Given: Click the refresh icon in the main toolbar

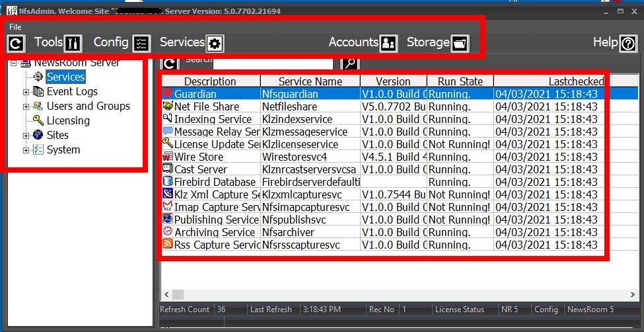Looking at the screenshot, I should pyautogui.click(x=16, y=43).
